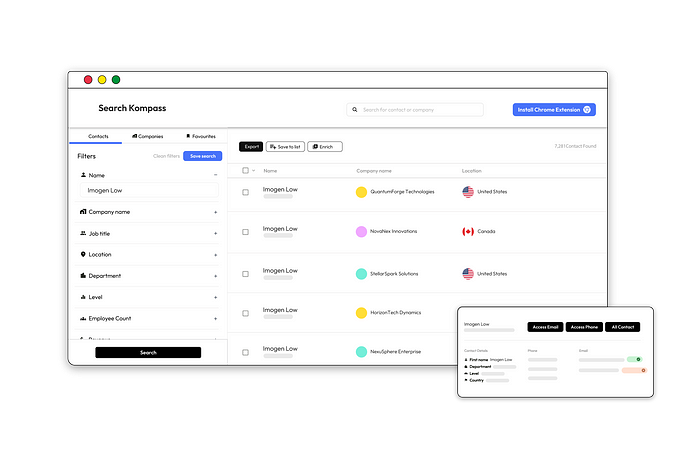Click the Access Phone button
The width and height of the screenshot is (700, 467).
coord(584,327)
